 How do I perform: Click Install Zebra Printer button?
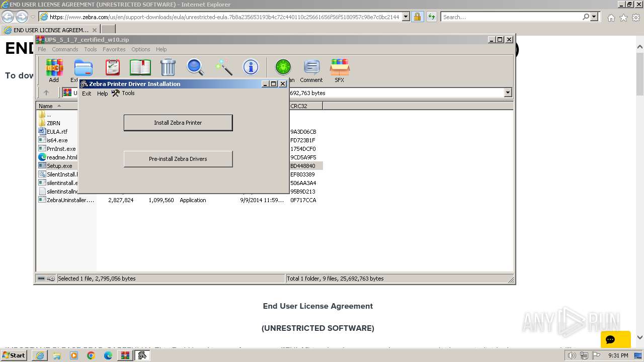tap(178, 123)
